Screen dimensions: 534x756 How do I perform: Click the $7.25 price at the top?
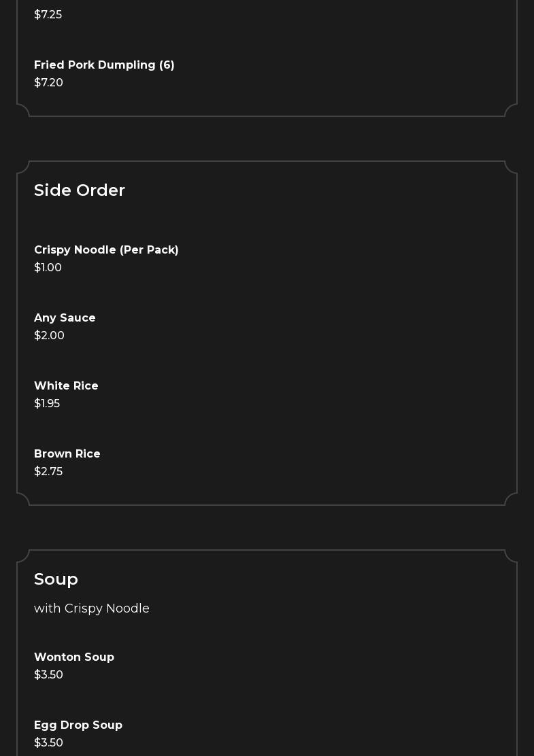[48, 15]
